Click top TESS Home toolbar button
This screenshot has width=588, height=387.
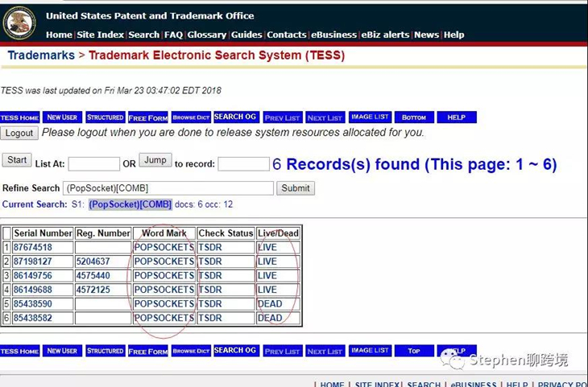[20, 117]
